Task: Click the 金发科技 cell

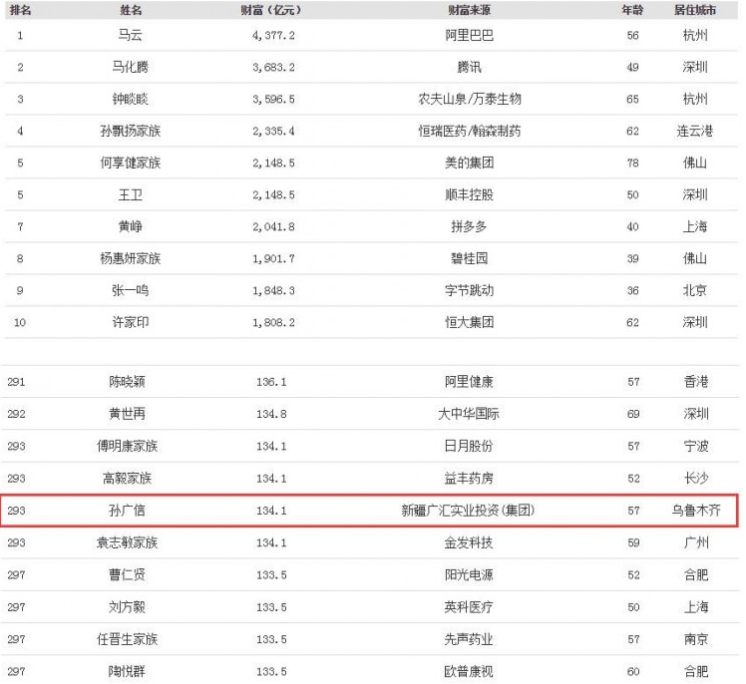Action: [x=469, y=543]
